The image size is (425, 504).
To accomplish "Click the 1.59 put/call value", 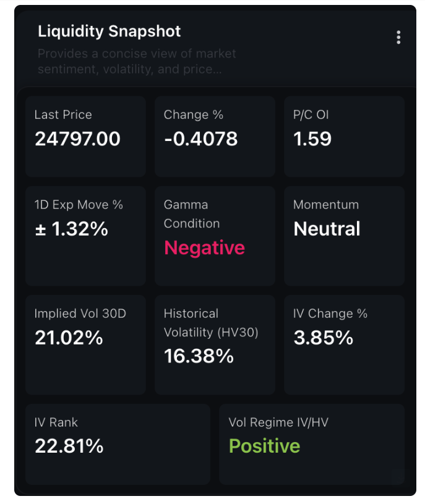I will click(312, 139).
